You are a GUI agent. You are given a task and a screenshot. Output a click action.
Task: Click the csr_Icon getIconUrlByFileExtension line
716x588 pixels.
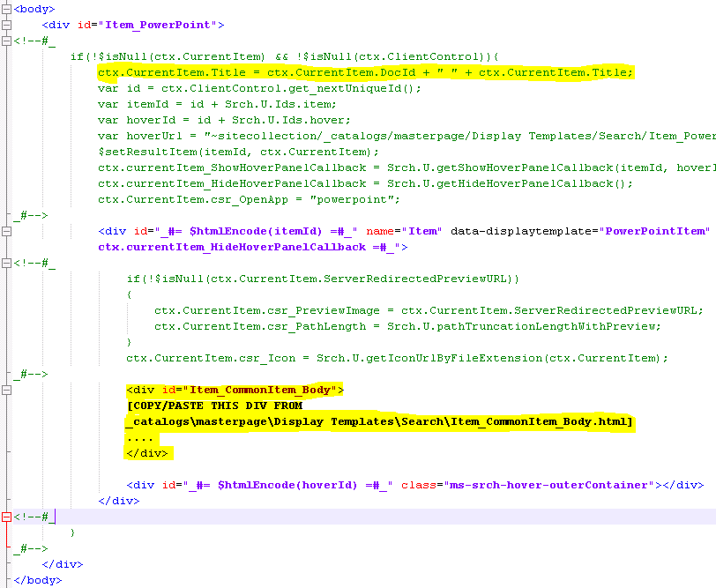tap(397, 359)
